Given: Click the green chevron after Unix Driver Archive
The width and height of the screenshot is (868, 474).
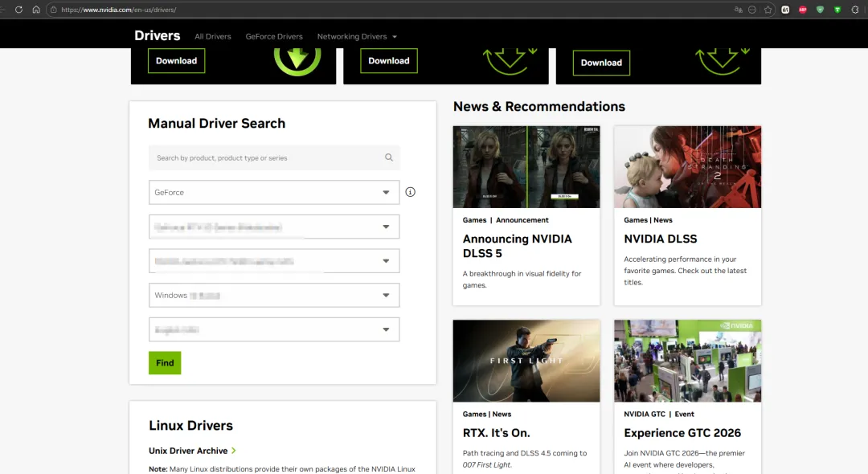Looking at the screenshot, I should coord(234,451).
